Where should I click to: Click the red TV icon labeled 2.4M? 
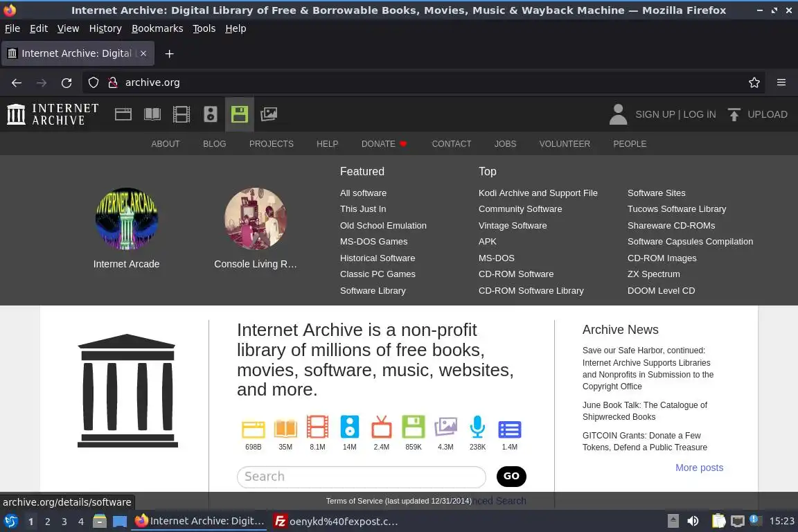pyautogui.click(x=381, y=427)
